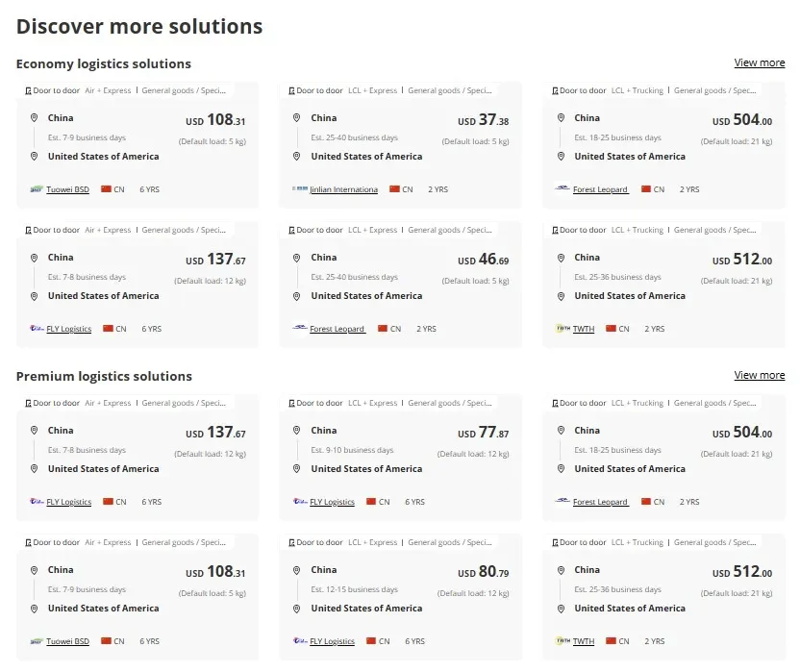This screenshot has width=800, height=672.
Task: Open View more for Economy logistics solutions
Action: (760, 62)
